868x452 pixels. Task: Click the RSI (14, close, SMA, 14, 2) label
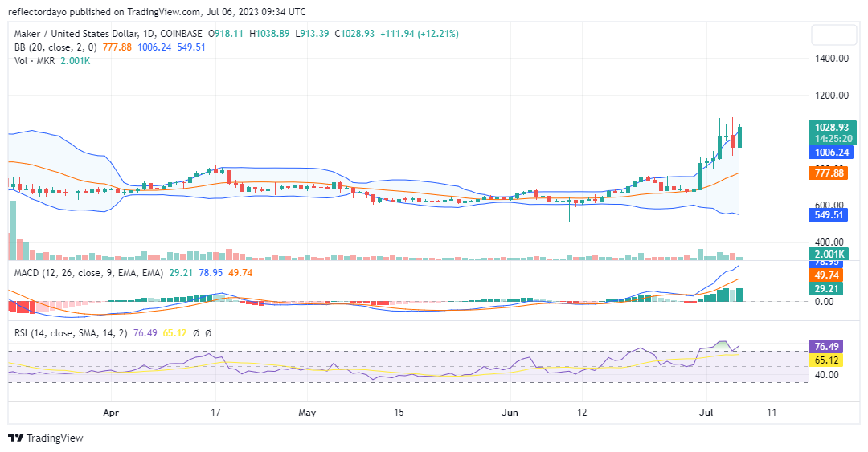tap(71, 333)
